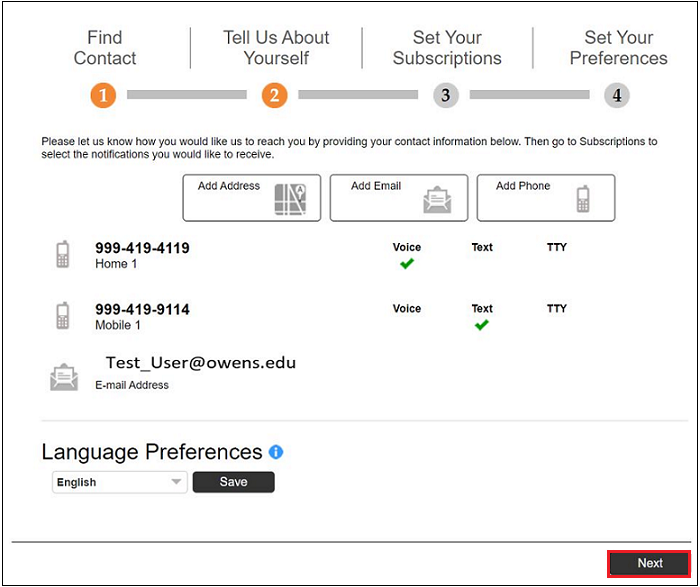Go to step 2 Tell Us About Yourself circle
The width and height of the screenshot is (700, 587).
274,96
